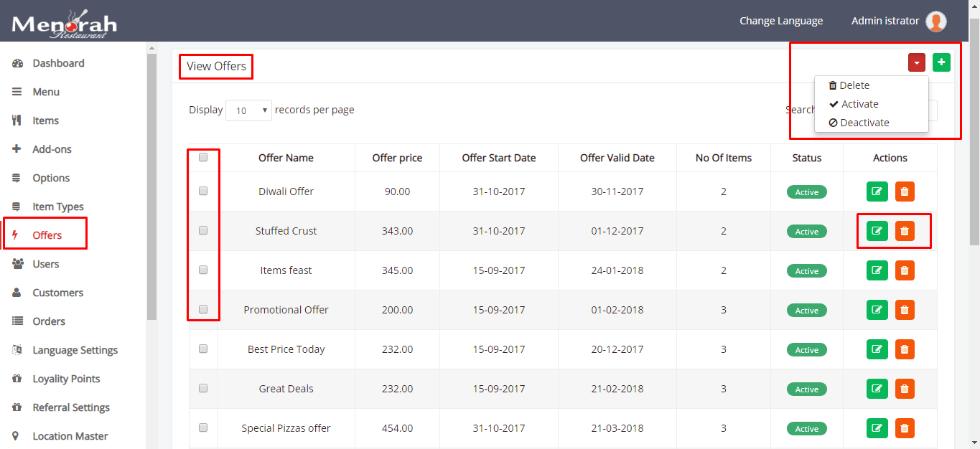Click the red bulk actions dropdown arrow
This screenshot has width=980, height=449.
pos(916,62)
